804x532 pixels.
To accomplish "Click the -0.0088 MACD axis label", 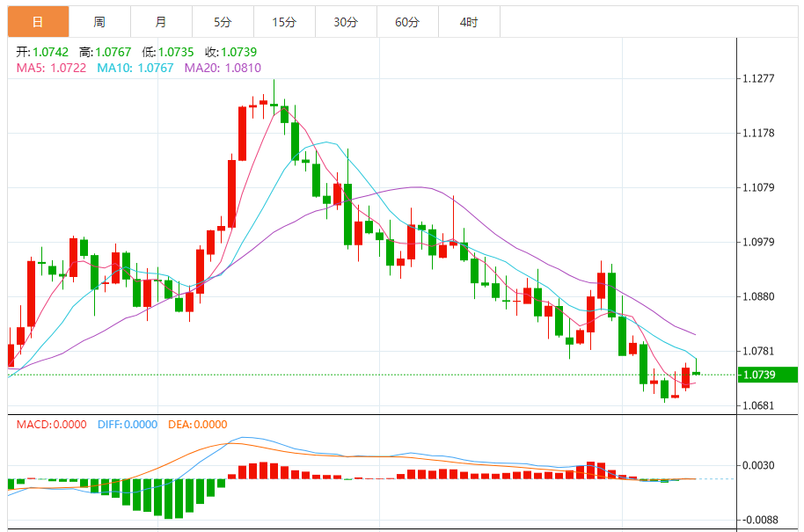I will coord(759,520).
